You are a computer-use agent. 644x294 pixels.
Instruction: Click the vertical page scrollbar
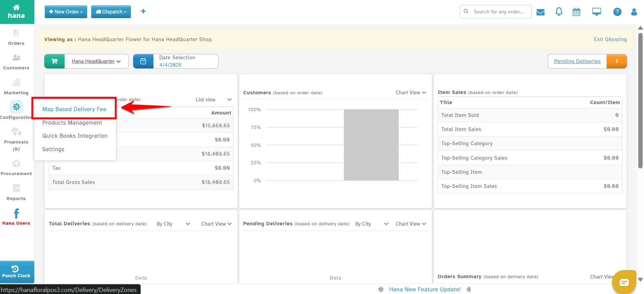[640, 100]
